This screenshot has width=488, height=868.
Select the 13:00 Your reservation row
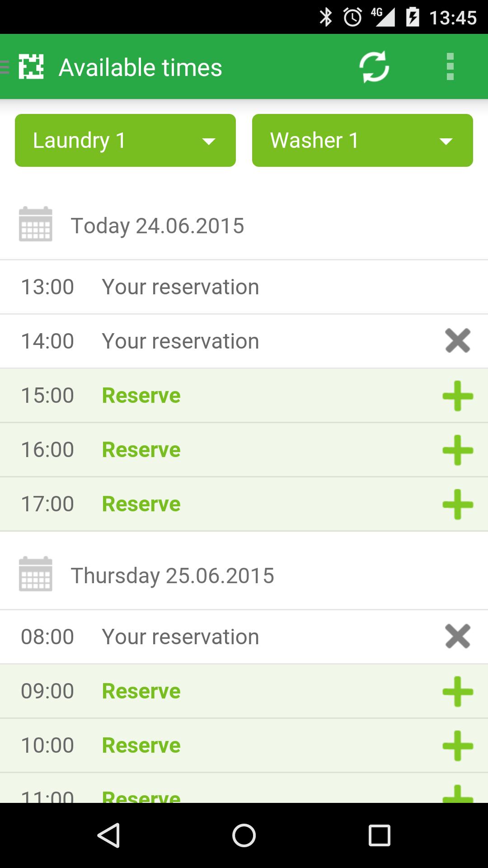pos(181,287)
